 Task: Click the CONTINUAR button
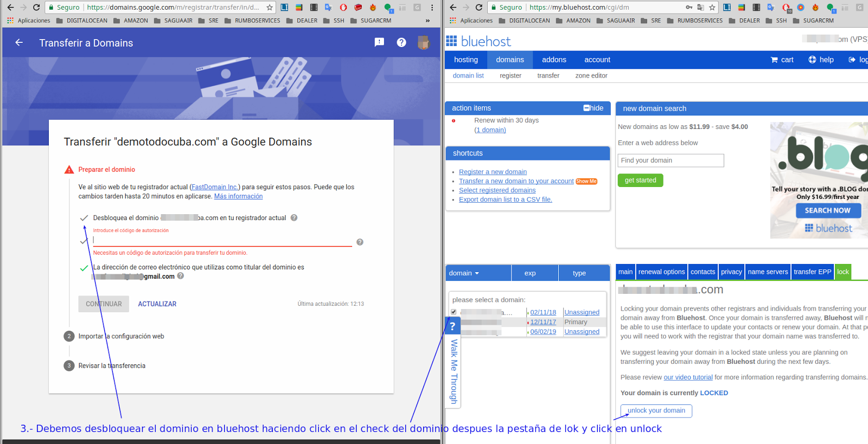click(104, 304)
